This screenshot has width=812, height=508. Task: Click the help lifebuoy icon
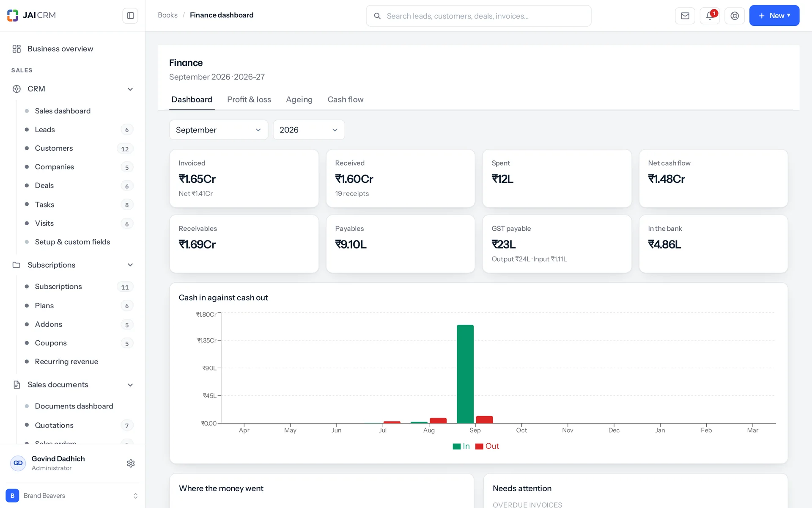(x=735, y=16)
